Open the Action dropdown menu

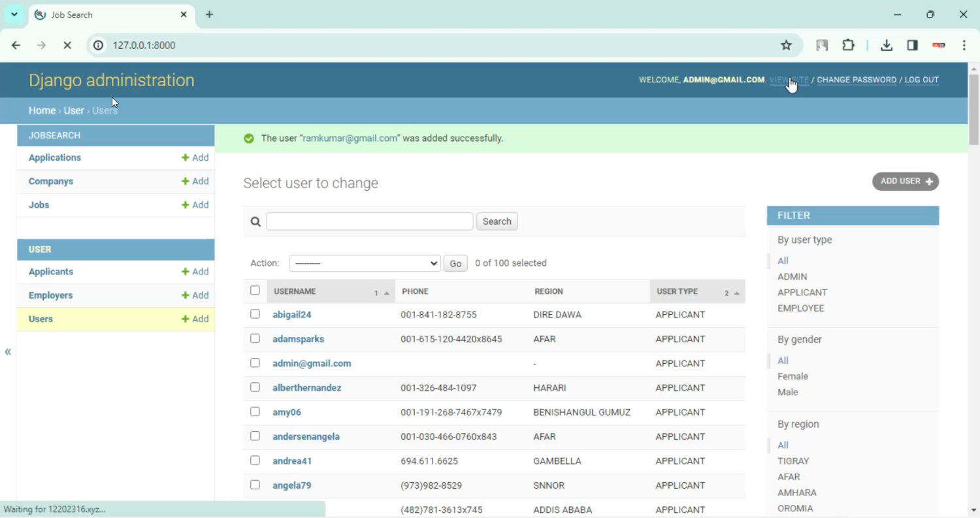coord(365,263)
